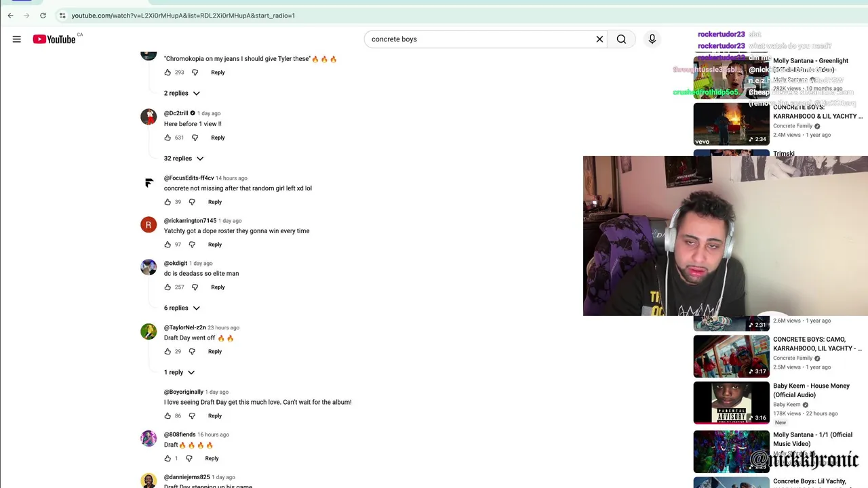This screenshot has height=488, width=868.
Task: Reply to rickarrington7145's comment
Action: coord(215,245)
